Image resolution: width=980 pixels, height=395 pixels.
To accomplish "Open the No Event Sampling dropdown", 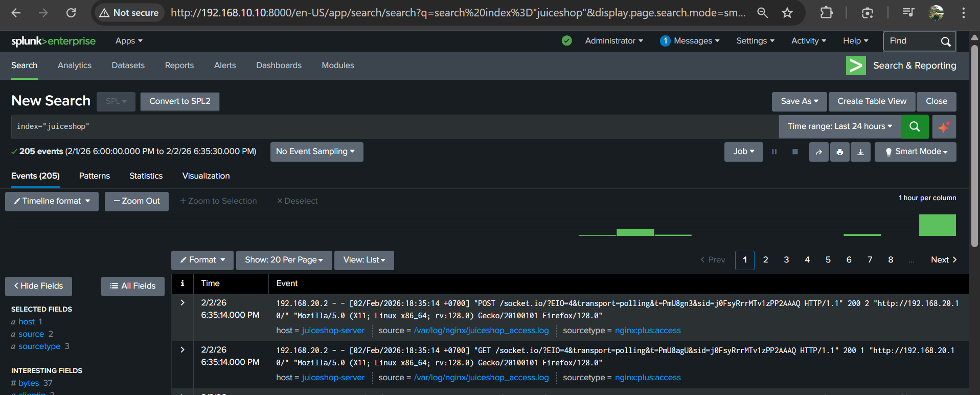I will pos(316,152).
